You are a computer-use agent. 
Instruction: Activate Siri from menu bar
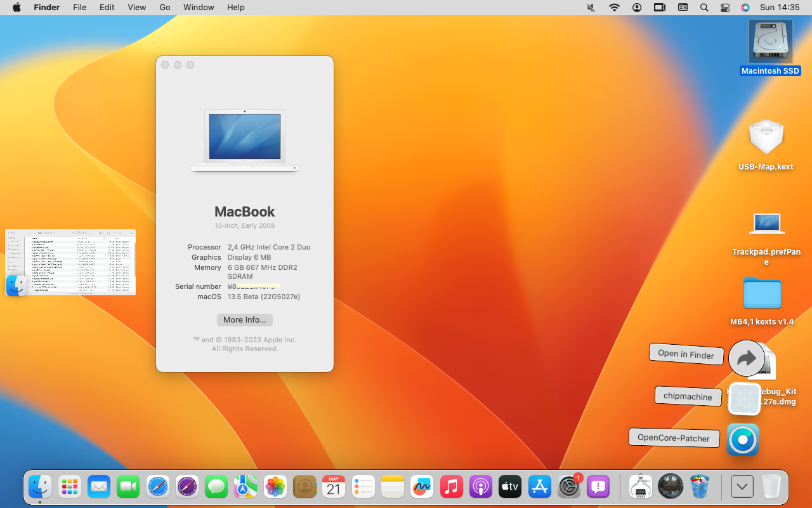pyautogui.click(x=745, y=8)
